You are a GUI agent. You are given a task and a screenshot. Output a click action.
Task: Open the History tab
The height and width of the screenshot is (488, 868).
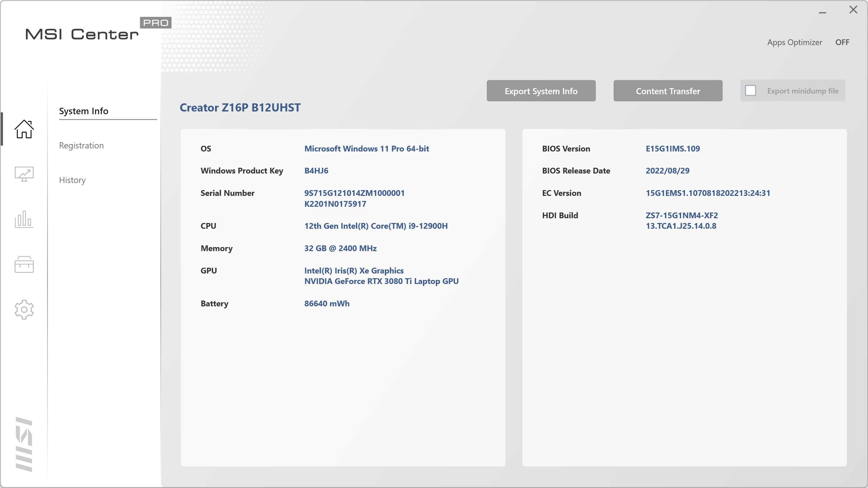[x=72, y=180]
